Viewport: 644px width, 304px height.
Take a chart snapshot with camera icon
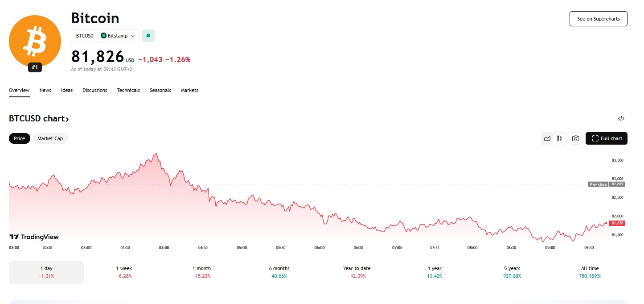[576, 138]
